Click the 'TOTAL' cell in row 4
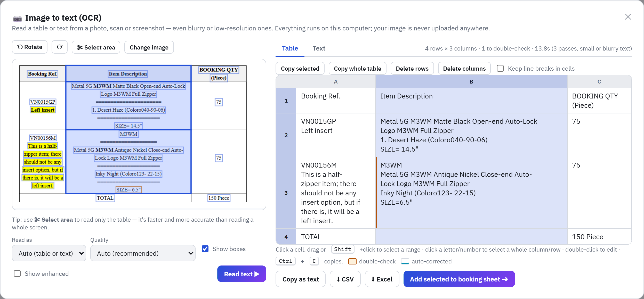644x299 pixels. pyautogui.click(x=335, y=237)
